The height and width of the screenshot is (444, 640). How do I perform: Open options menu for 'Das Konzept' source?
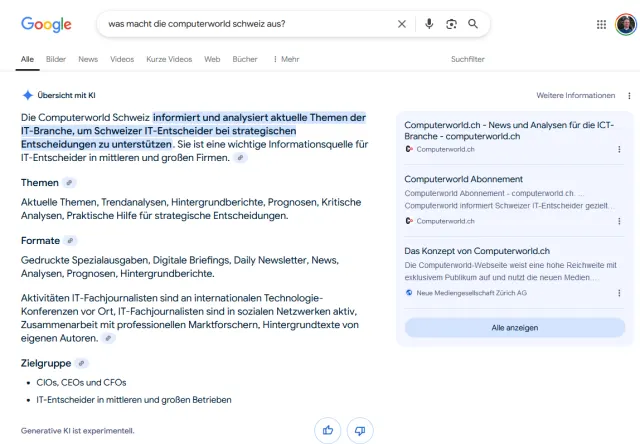click(x=619, y=293)
